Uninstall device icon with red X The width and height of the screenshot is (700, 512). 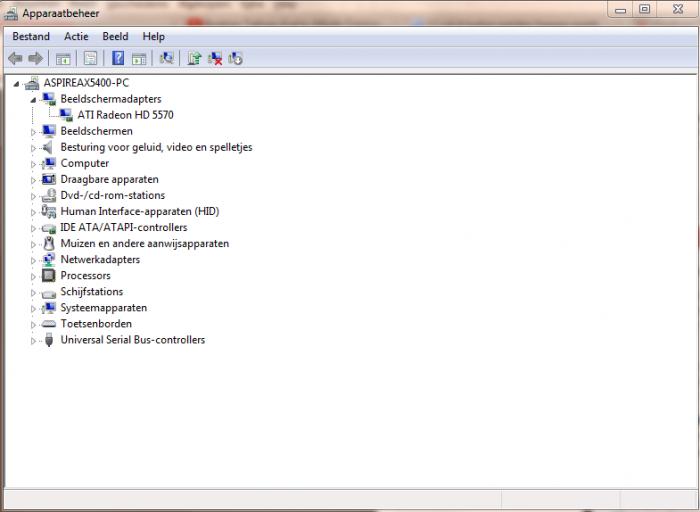(215, 58)
